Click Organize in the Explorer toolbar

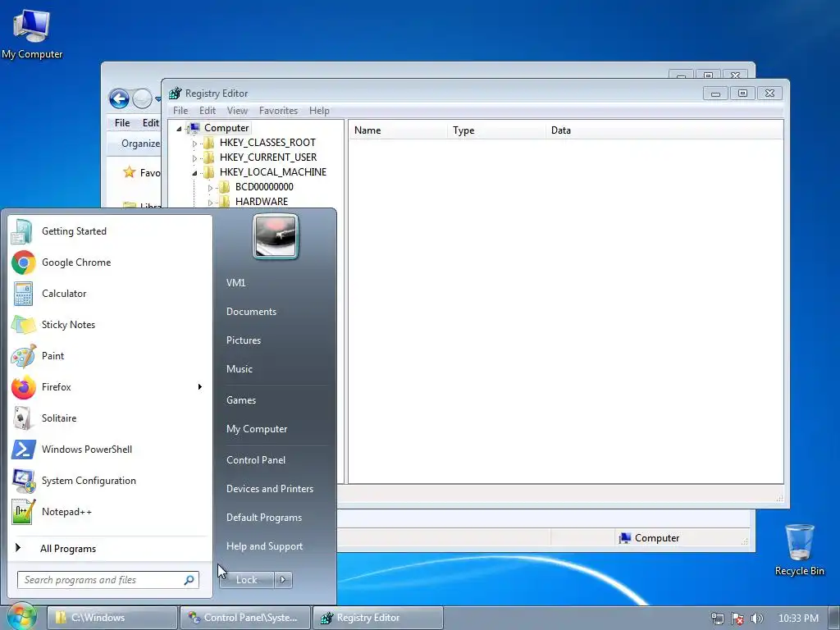(x=139, y=143)
